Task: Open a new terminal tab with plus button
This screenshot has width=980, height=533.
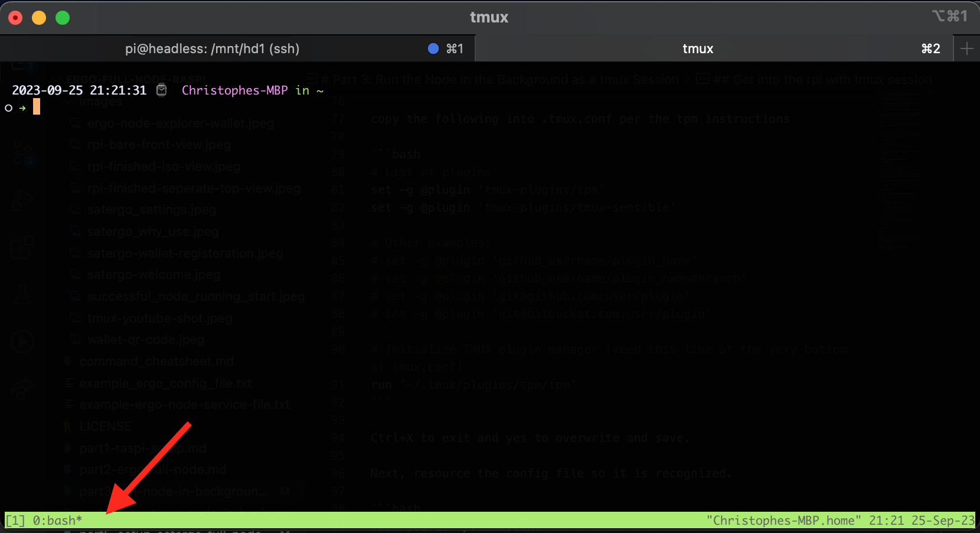Action: [x=966, y=48]
